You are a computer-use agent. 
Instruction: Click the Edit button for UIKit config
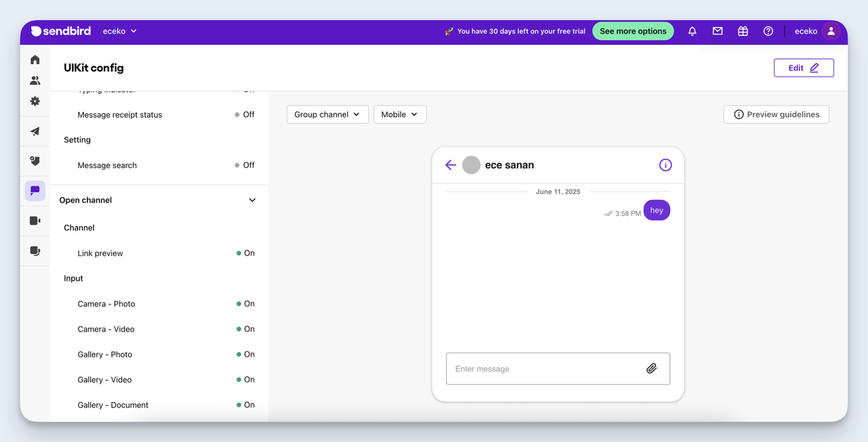coord(804,67)
